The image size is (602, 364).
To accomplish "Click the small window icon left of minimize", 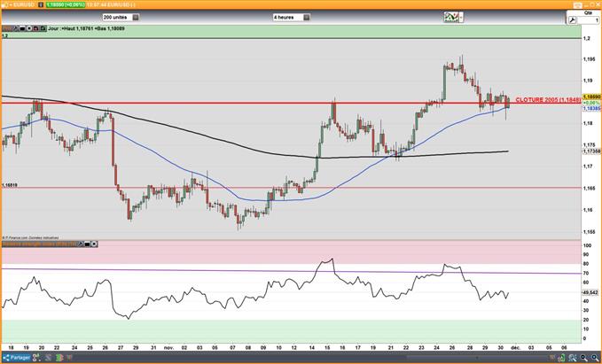I will pyautogui.click(x=578, y=5).
